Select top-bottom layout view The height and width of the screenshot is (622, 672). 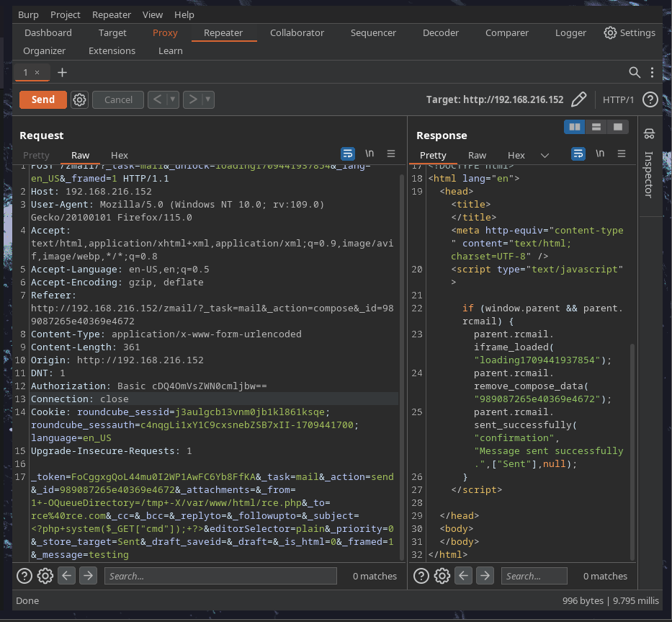(596, 127)
